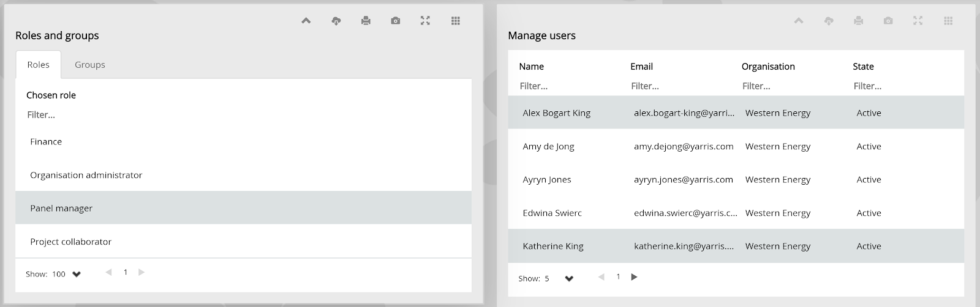Focus the Chosen role filter field

tap(243, 115)
